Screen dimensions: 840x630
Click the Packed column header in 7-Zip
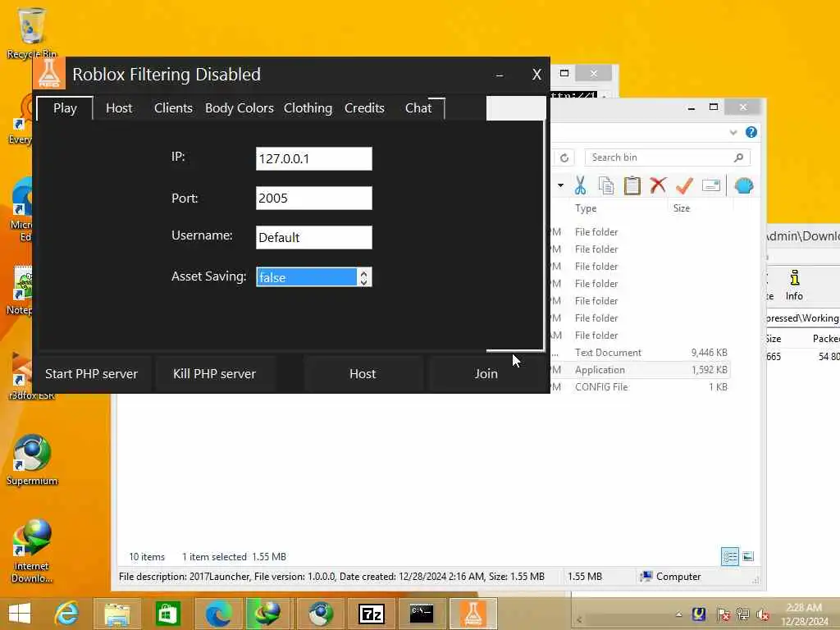(x=825, y=339)
